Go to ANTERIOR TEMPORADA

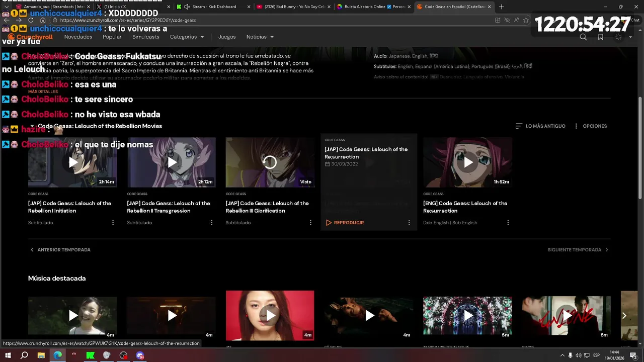point(60,250)
